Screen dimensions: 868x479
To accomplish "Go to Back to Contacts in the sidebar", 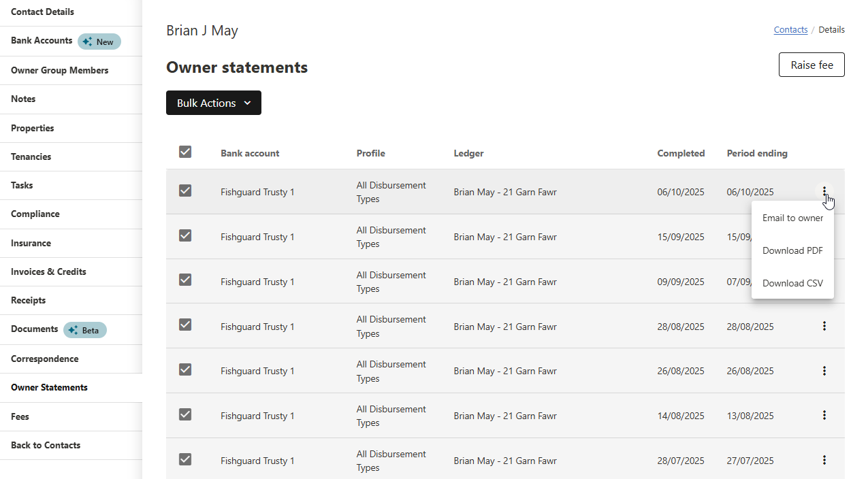I will (x=46, y=445).
